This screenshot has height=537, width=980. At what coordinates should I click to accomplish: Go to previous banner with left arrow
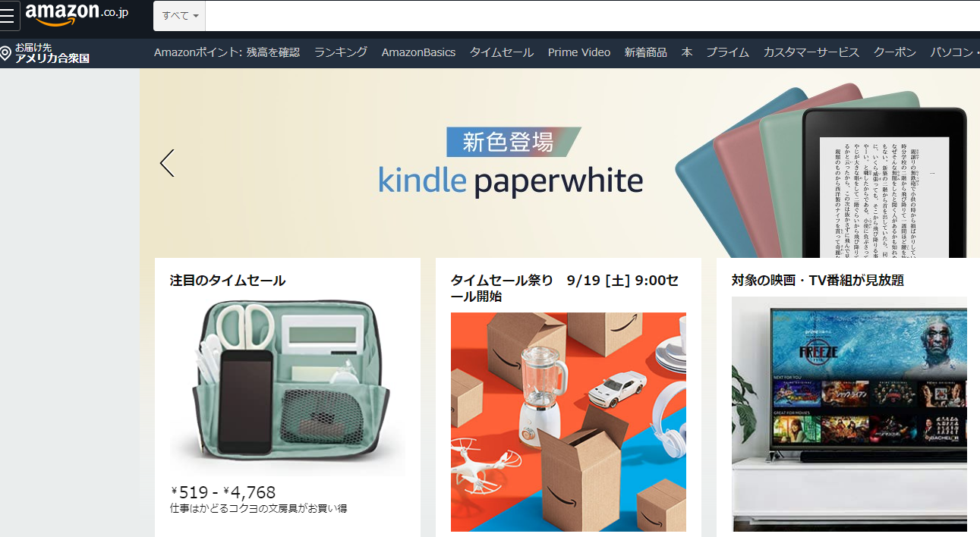pyautogui.click(x=167, y=163)
